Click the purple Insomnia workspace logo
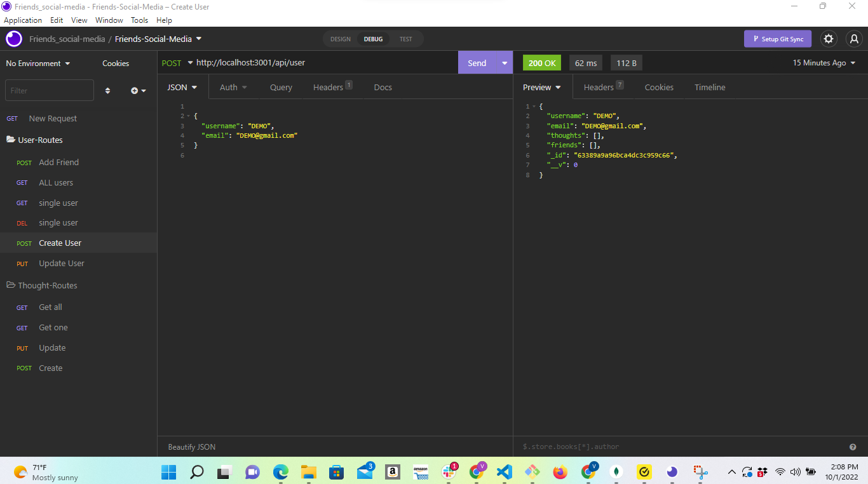This screenshot has width=868, height=484. tap(13, 39)
